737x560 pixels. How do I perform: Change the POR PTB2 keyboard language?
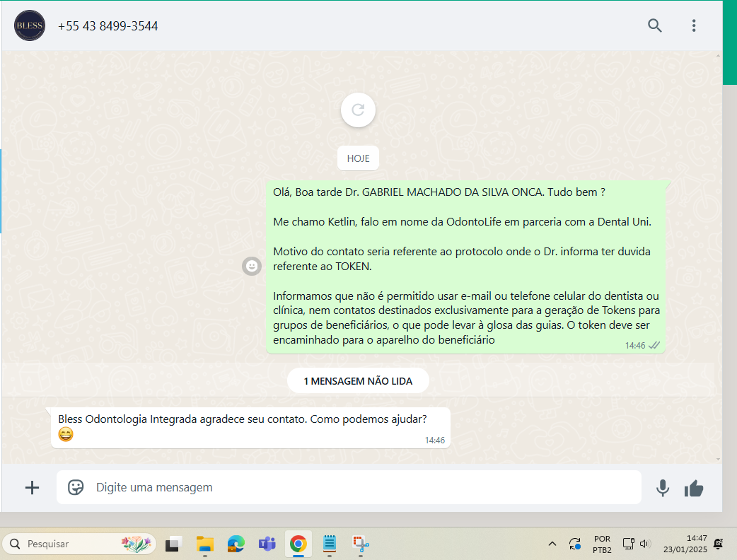point(602,544)
